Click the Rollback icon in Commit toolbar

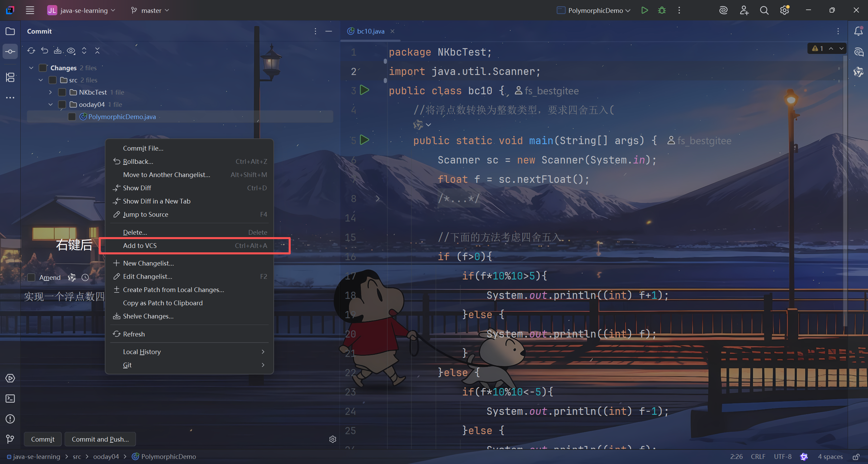45,51
